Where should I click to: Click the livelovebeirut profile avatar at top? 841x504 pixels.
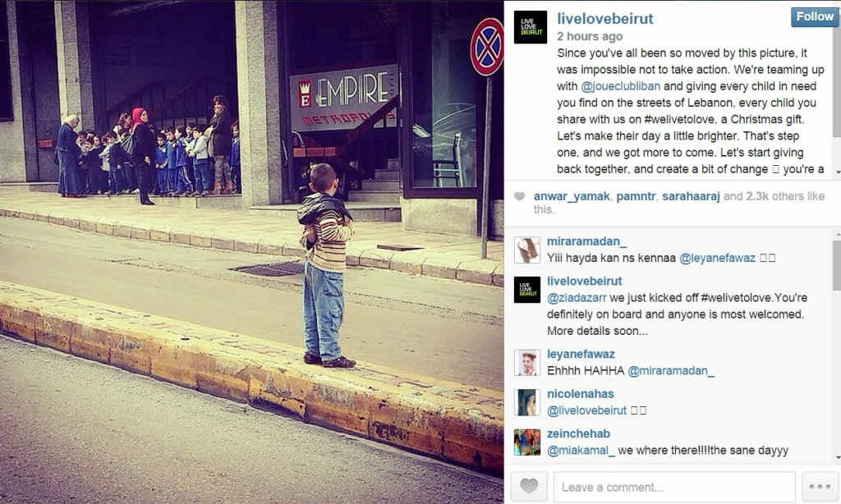(531, 27)
